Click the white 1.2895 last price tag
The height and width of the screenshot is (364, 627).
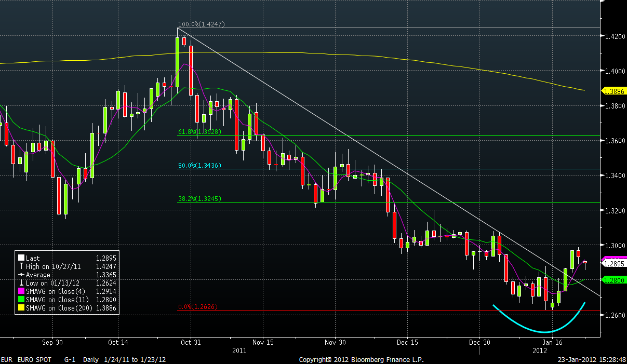[613, 264]
